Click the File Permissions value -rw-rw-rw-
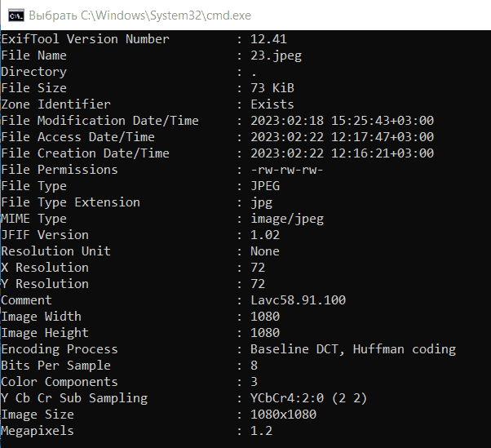Image resolution: width=491 pixels, height=448 pixels. point(287,170)
